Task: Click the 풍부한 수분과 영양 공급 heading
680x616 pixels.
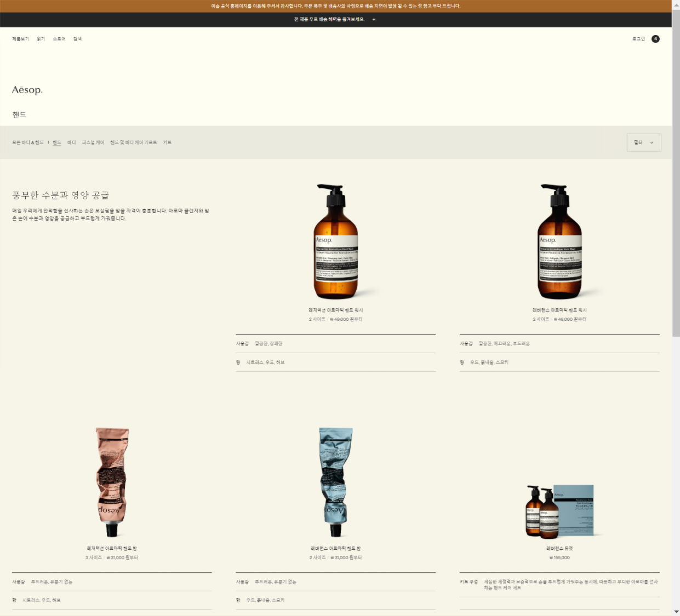Action: point(61,195)
